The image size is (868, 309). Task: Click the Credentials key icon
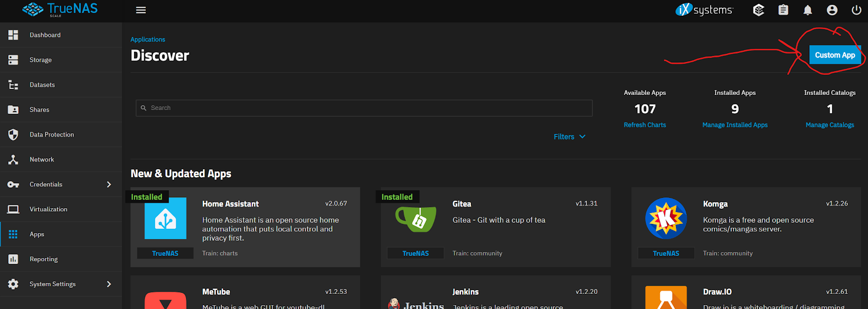pos(14,184)
